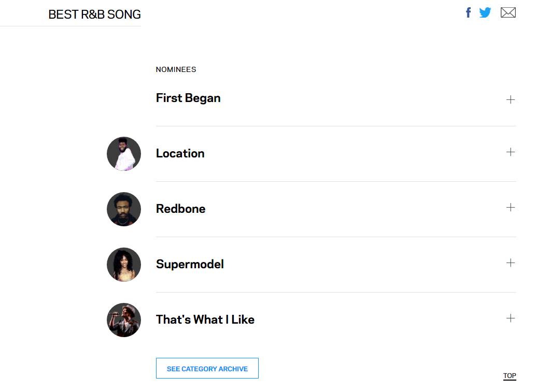536x392 pixels.
Task: Jump back using the TOP link
Action: pos(510,376)
